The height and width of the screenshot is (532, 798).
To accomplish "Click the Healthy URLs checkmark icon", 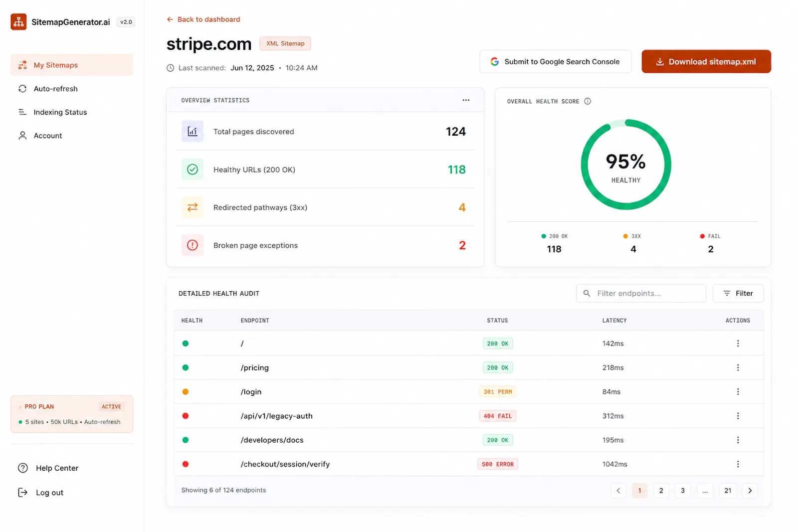I will click(x=193, y=170).
